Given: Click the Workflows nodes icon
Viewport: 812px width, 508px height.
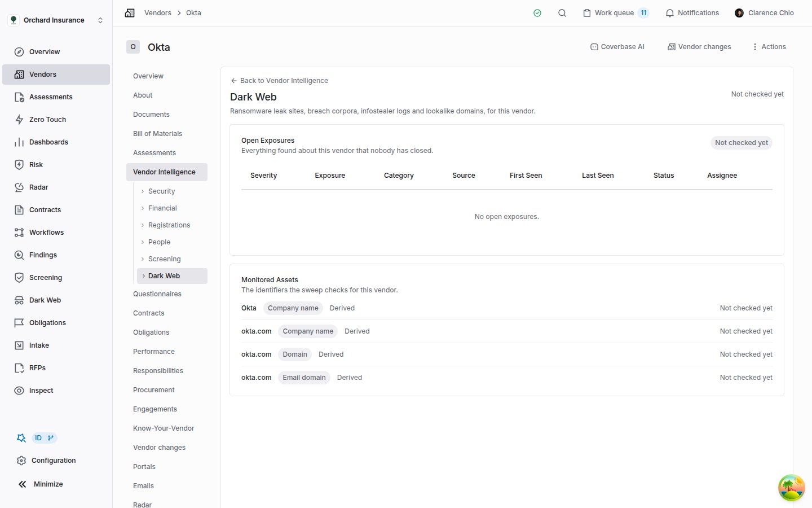Looking at the screenshot, I should (x=19, y=233).
